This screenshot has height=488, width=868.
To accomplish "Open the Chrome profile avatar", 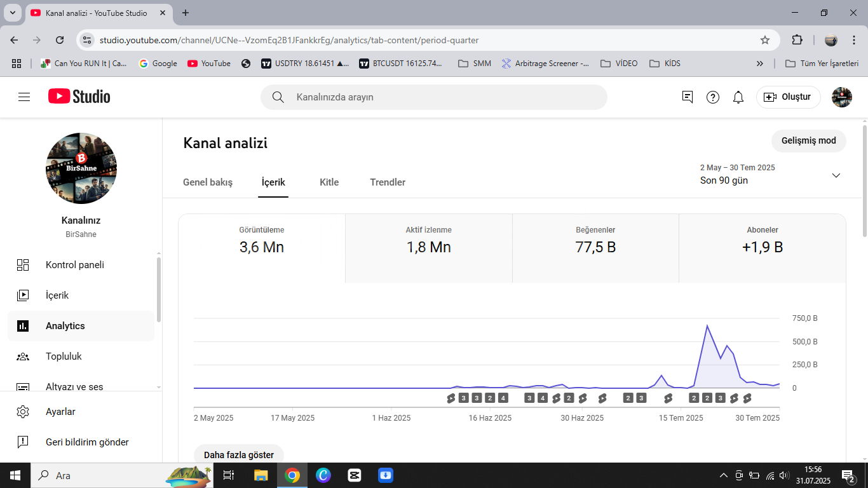I will click(x=831, y=40).
